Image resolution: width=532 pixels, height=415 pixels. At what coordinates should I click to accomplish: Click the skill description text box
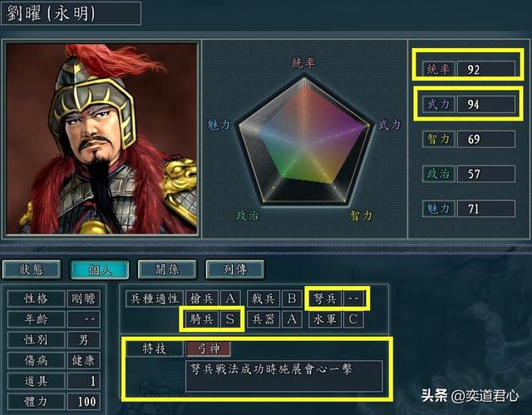284,376
